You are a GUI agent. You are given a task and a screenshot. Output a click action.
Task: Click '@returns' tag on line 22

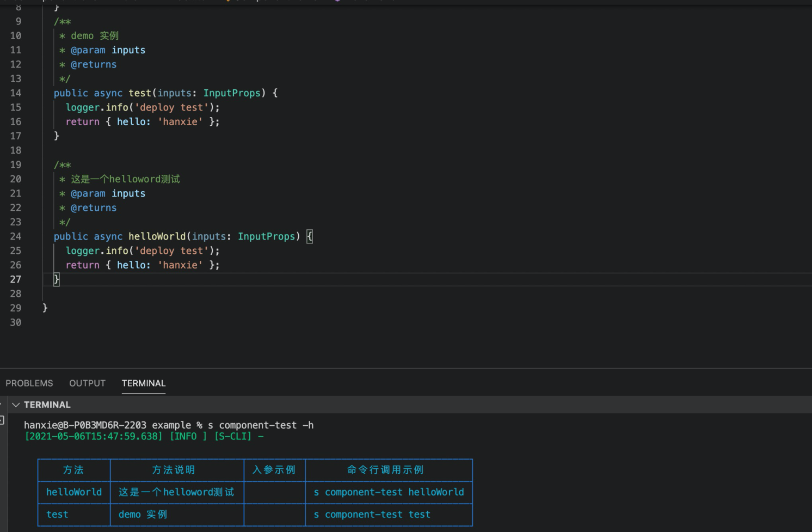tap(94, 208)
